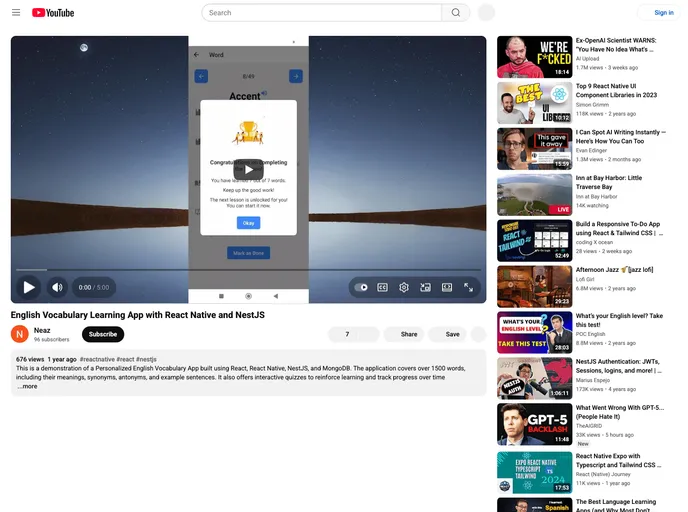688x512 pixels.
Task: Mute the video volume speaker icon
Action: click(x=57, y=287)
